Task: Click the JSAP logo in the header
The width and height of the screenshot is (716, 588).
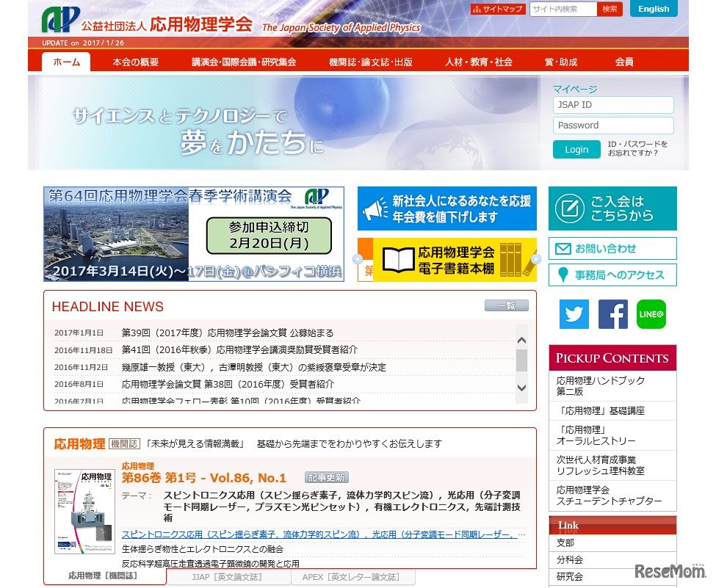Action: click(60, 20)
